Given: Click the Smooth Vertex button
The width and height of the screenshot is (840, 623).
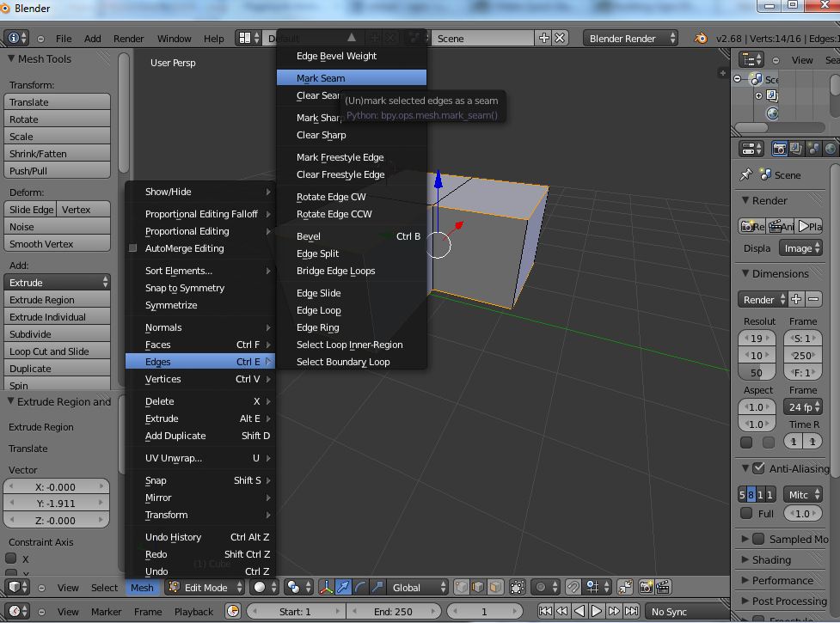Looking at the screenshot, I should point(58,244).
